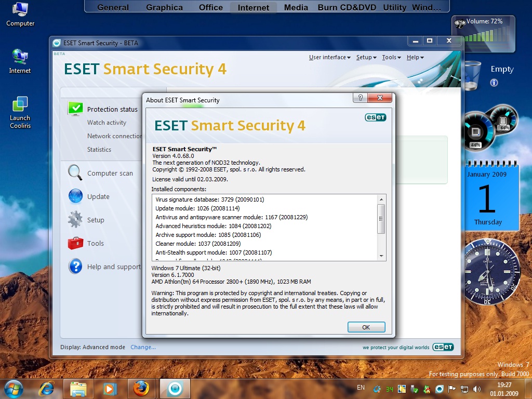The height and width of the screenshot is (399, 532).
Task: Click the scroll down arrow in components list
Action: 381,256
